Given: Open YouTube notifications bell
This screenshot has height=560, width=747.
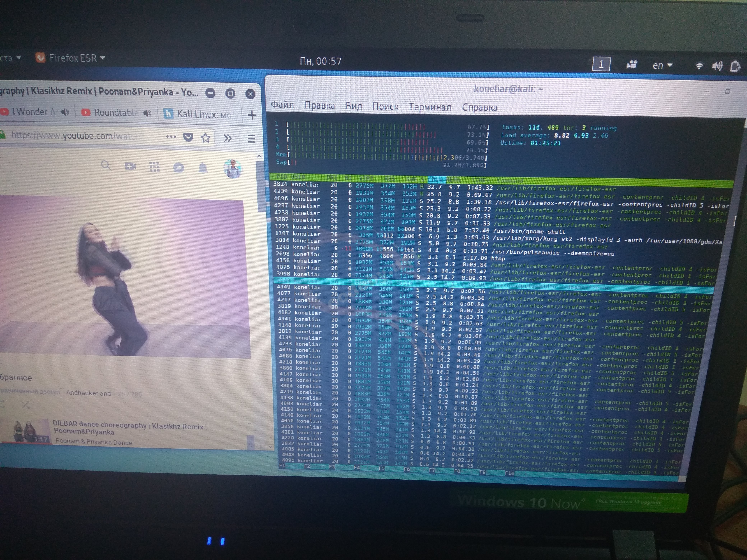Looking at the screenshot, I should pos(203,168).
